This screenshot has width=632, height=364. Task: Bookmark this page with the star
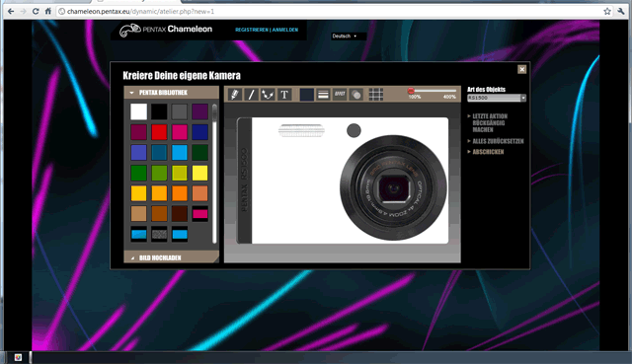pyautogui.click(x=607, y=11)
